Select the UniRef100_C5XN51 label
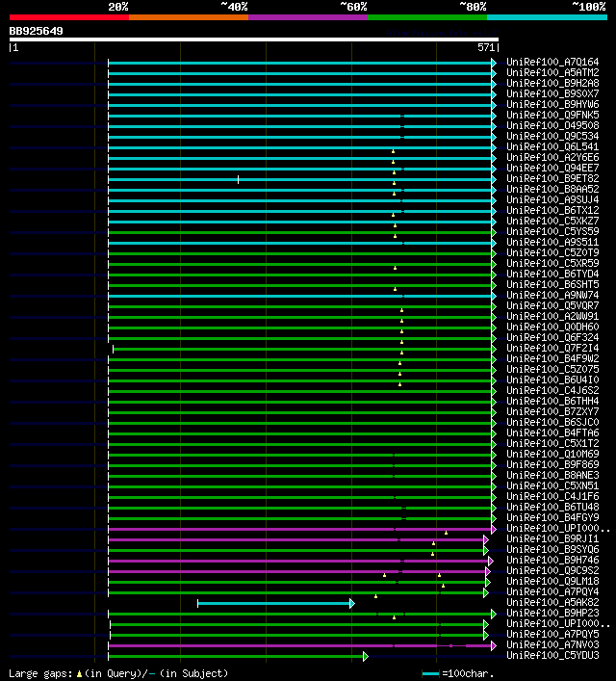The width and height of the screenshot is (616, 681). pos(552,486)
